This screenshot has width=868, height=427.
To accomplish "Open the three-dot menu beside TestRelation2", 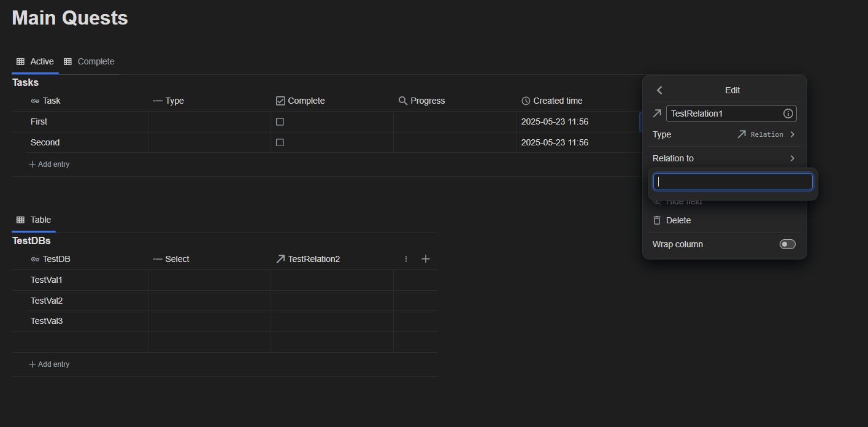I will [406, 259].
